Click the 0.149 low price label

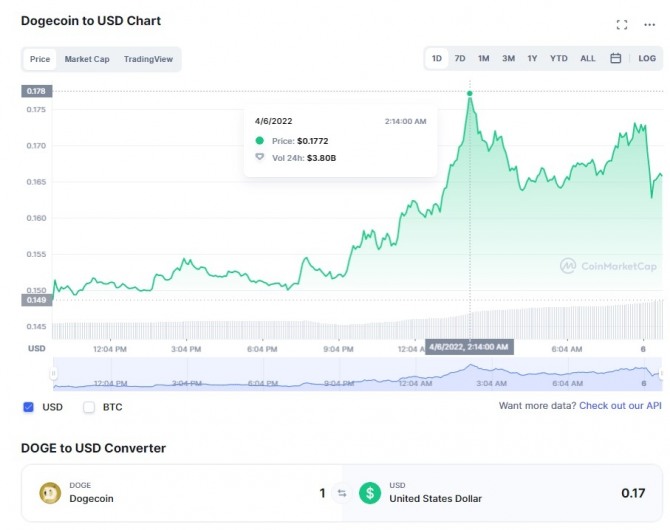36,300
